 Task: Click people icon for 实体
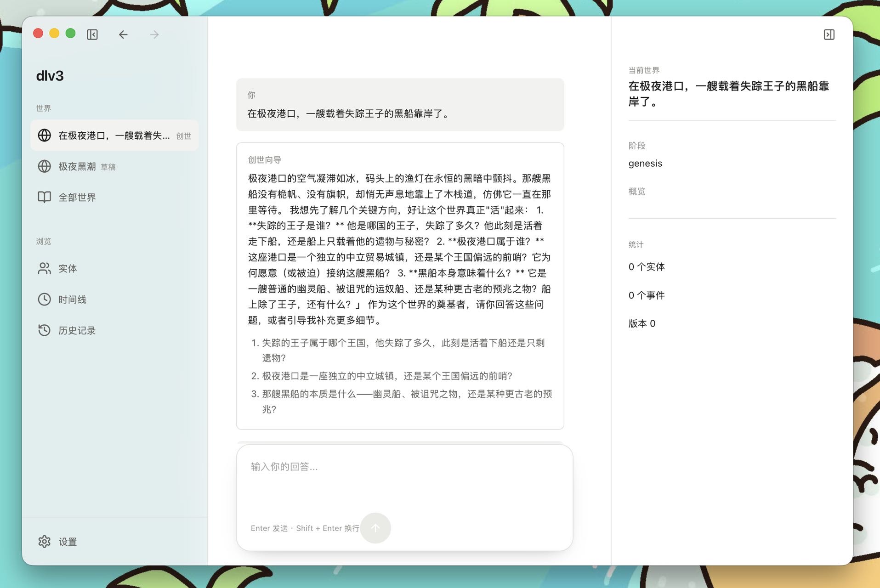[44, 268]
